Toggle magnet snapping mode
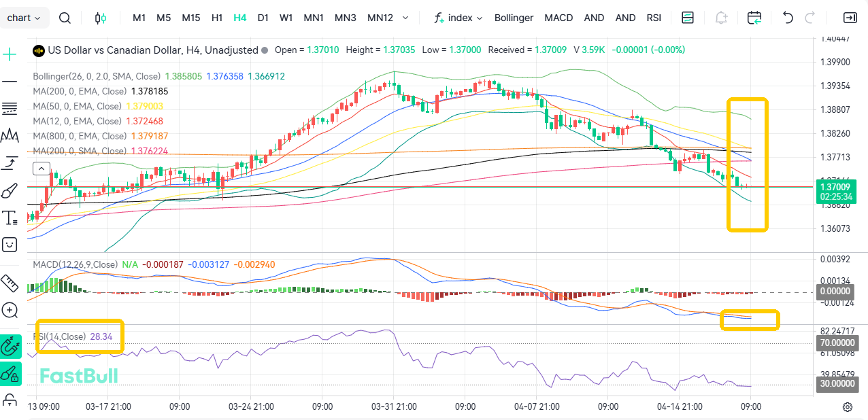The width and height of the screenshot is (868, 420). 10,347
